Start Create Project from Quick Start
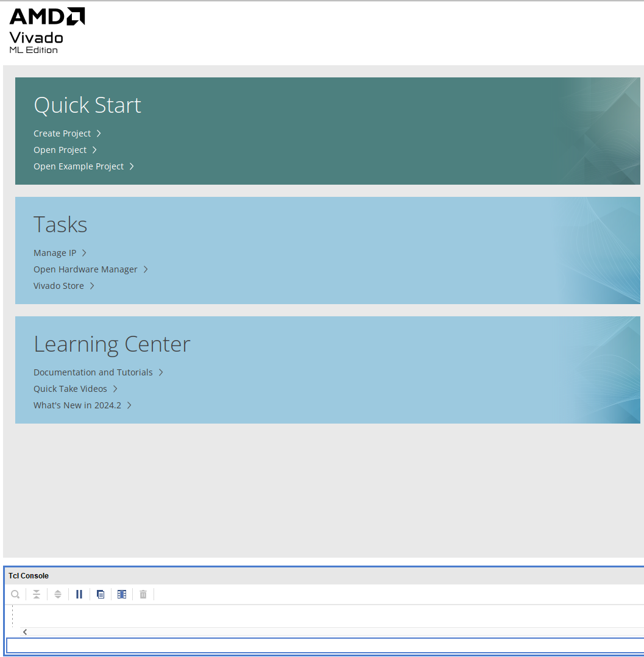The image size is (644, 657). click(62, 133)
